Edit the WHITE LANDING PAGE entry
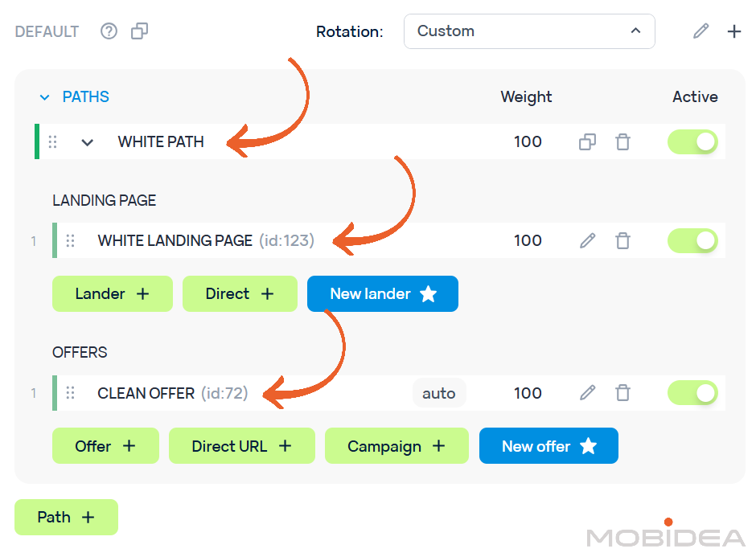Screen dimensions: 756x557 [x=588, y=240]
